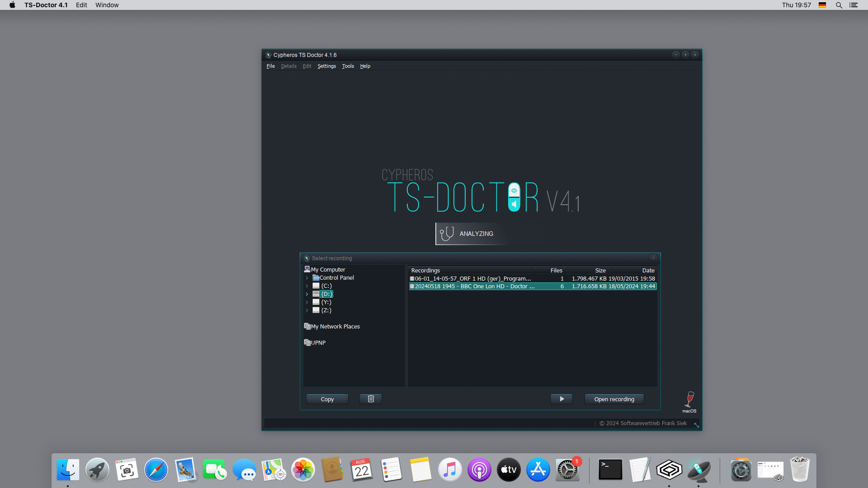Open Notes from the Dock
The image size is (868, 488).
(x=420, y=470)
